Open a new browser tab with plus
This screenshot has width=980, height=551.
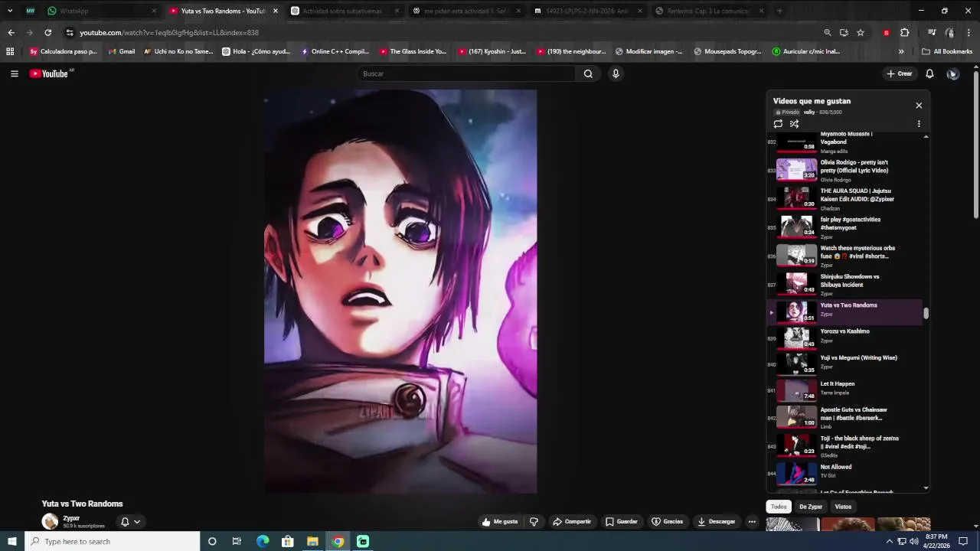779,11
